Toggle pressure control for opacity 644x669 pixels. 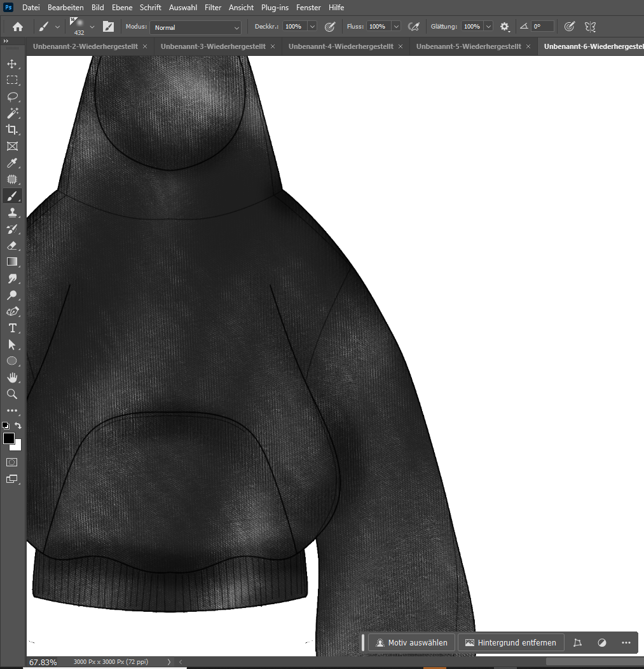click(x=330, y=27)
